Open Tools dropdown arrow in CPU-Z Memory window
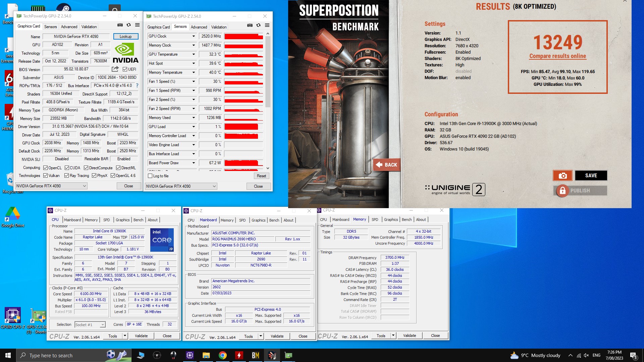 (x=393, y=336)
